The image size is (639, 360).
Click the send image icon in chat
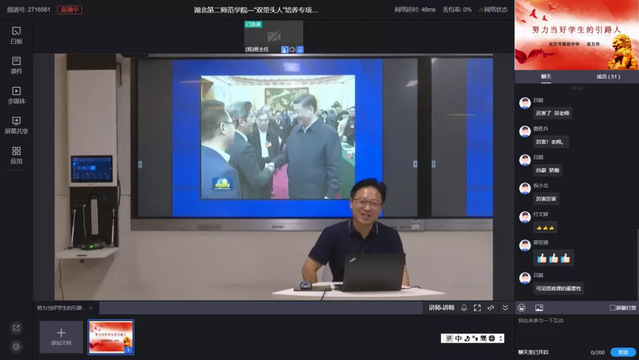(539, 308)
